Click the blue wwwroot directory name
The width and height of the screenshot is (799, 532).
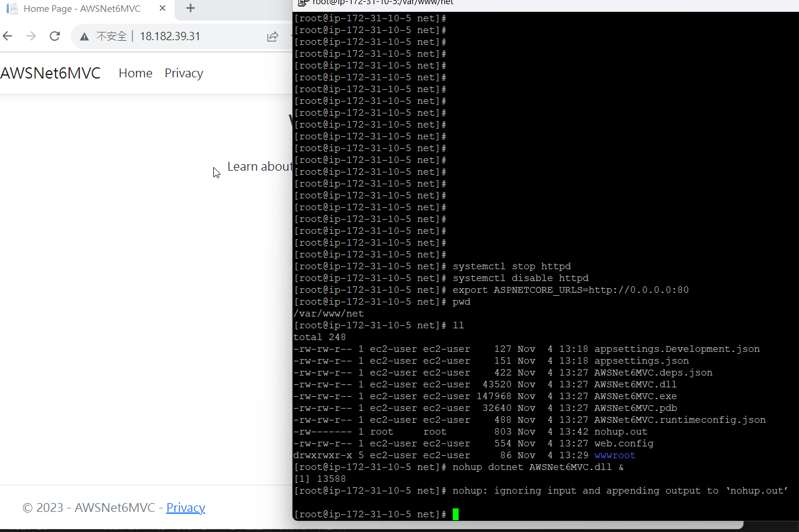tap(615, 455)
